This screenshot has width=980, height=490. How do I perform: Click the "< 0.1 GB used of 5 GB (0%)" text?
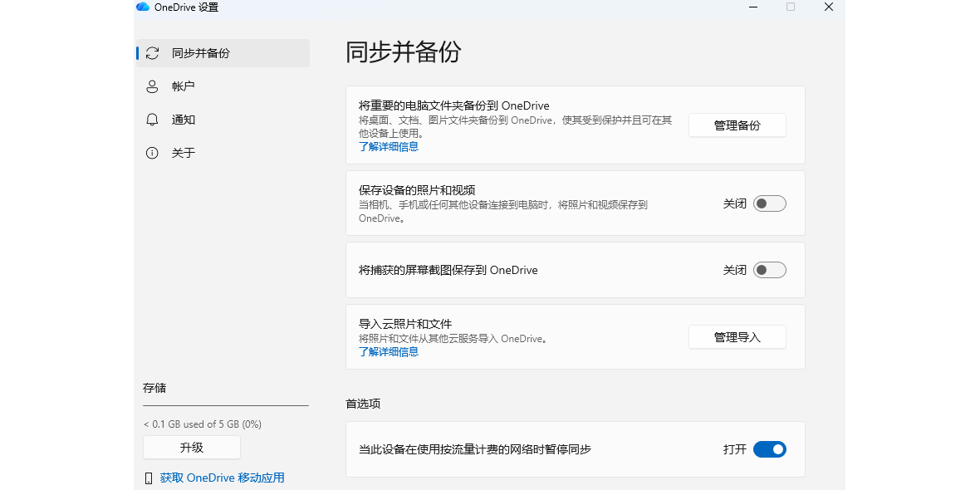point(203,424)
